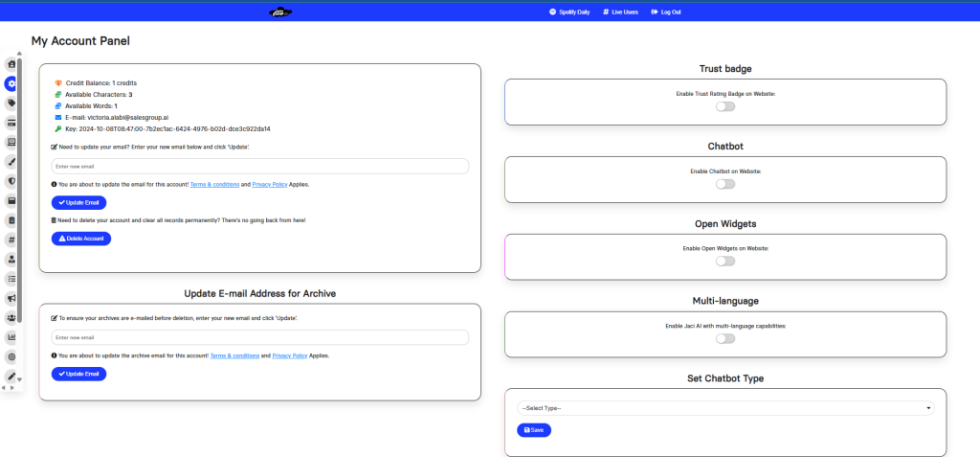Click the 'Update E-mail Address for Archive' heading

pyautogui.click(x=260, y=293)
